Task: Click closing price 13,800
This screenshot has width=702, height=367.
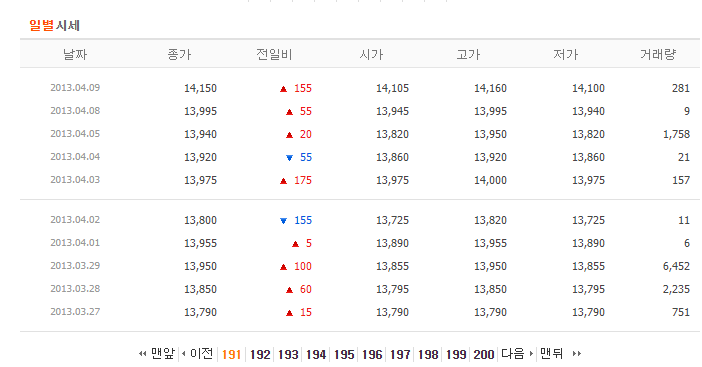Action: (x=201, y=220)
